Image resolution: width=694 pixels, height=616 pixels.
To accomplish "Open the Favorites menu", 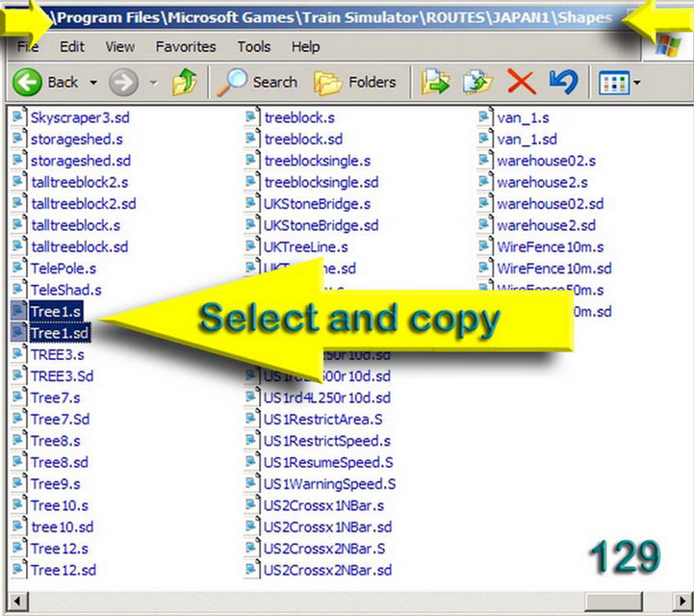I will [186, 46].
